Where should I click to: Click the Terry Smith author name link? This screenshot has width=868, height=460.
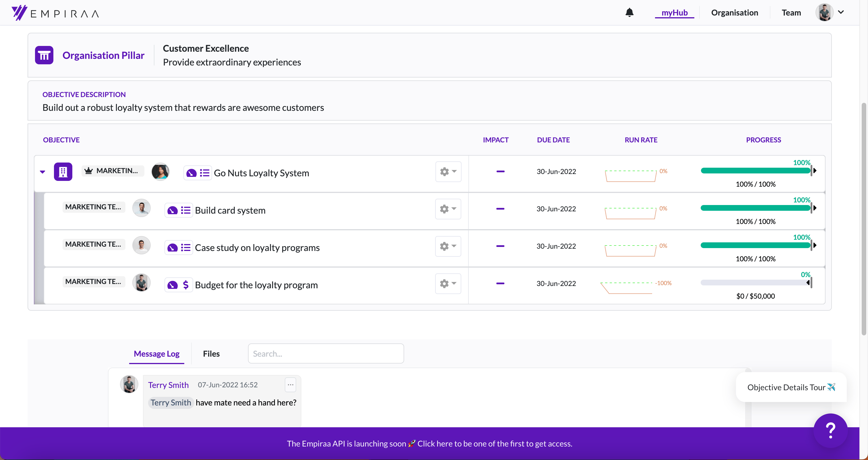click(x=168, y=385)
